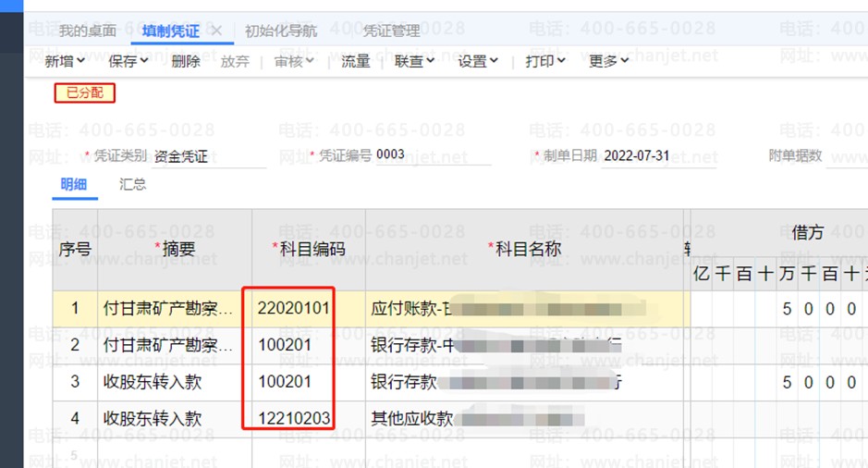Click account name 应付账款 in row 1
The image size is (868, 468).
point(524,309)
